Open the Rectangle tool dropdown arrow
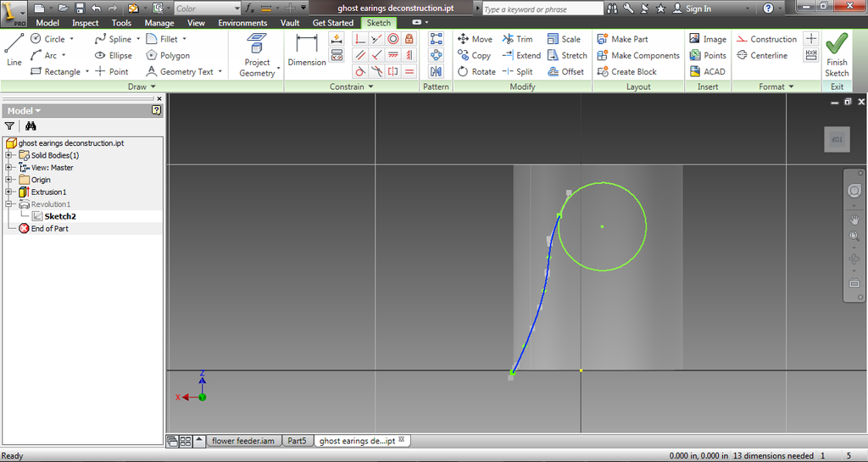868x462 pixels. [87, 71]
